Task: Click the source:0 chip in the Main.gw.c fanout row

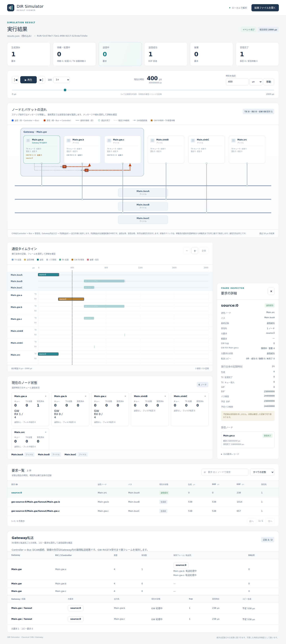Action: pos(76,619)
